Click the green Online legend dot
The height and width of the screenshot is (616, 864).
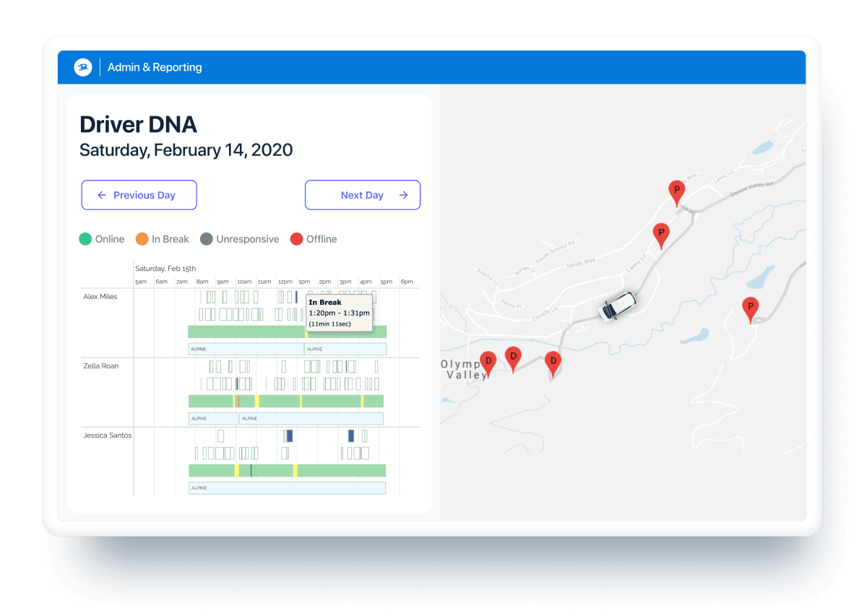tap(85, 239)
